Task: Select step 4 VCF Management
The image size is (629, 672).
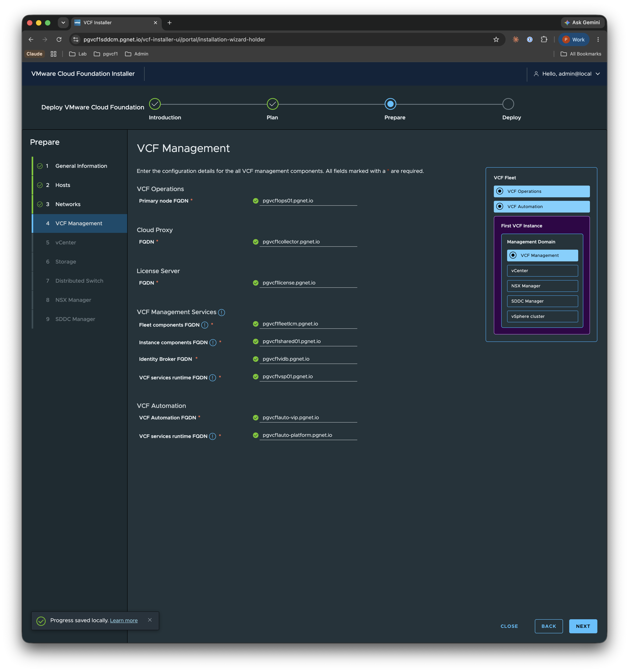Action: coord(80,223)
